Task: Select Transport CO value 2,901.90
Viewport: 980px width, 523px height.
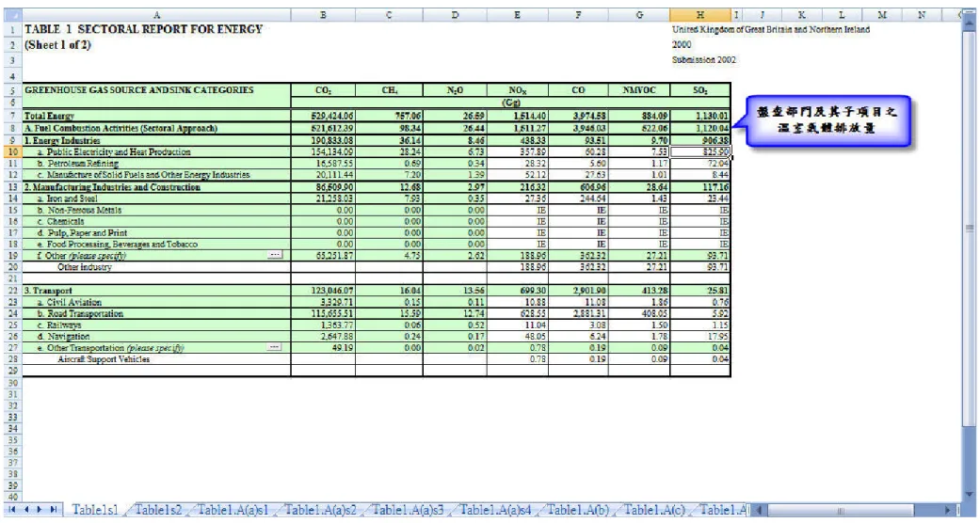Action: [x=578, y=291]
